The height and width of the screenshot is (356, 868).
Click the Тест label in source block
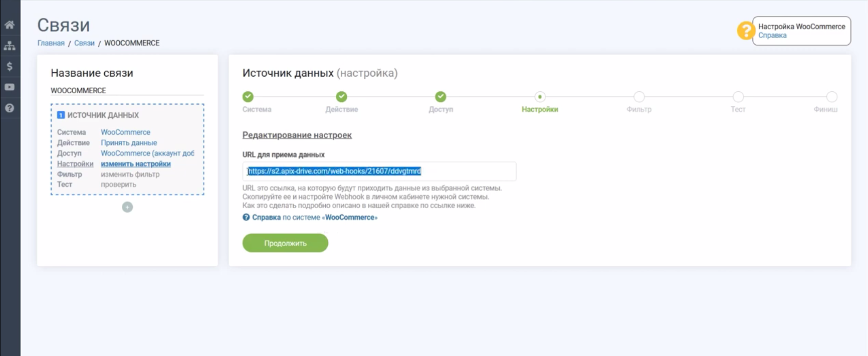coord(65,185)
